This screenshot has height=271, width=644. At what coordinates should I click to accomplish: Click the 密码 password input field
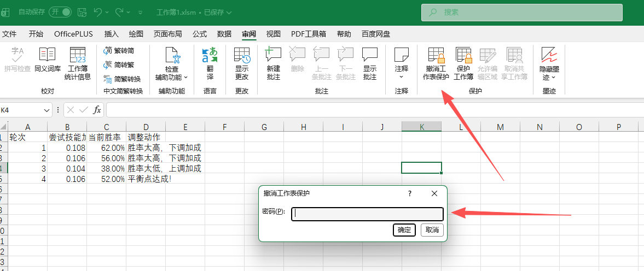[367, 214]
